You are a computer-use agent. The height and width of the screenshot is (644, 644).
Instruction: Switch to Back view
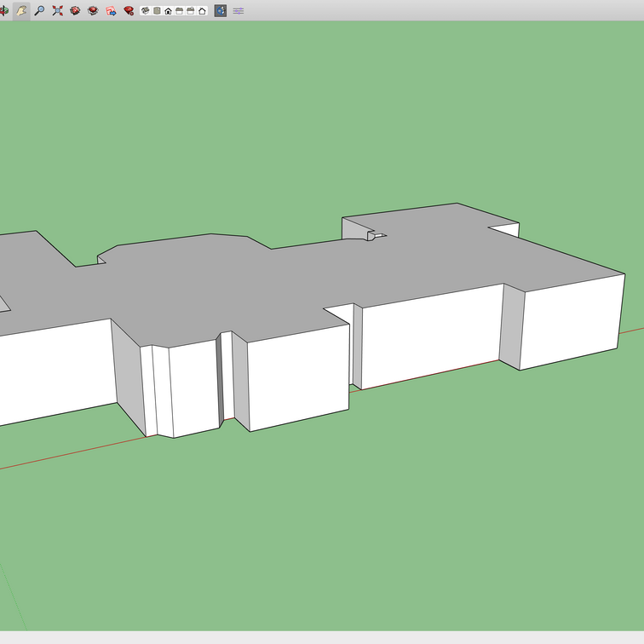point(191,11)
